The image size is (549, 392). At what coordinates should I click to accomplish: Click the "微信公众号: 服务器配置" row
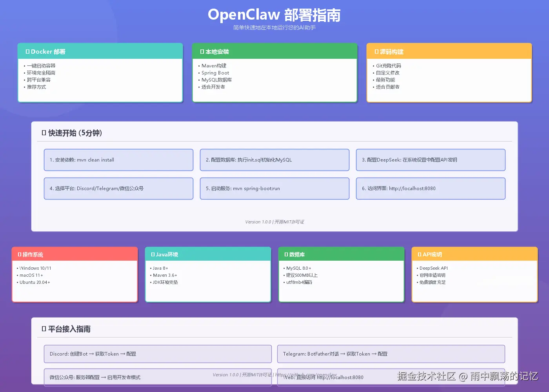[x=158, y=377]
